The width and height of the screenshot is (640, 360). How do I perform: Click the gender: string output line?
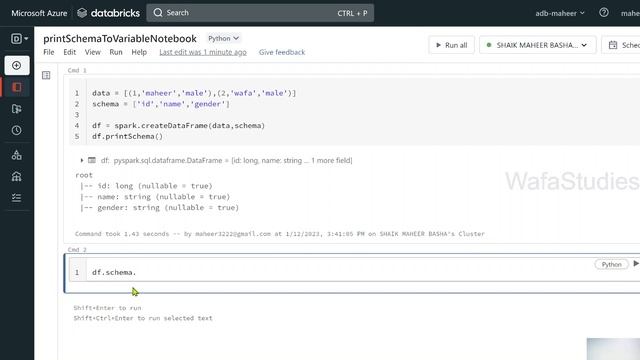160,207
